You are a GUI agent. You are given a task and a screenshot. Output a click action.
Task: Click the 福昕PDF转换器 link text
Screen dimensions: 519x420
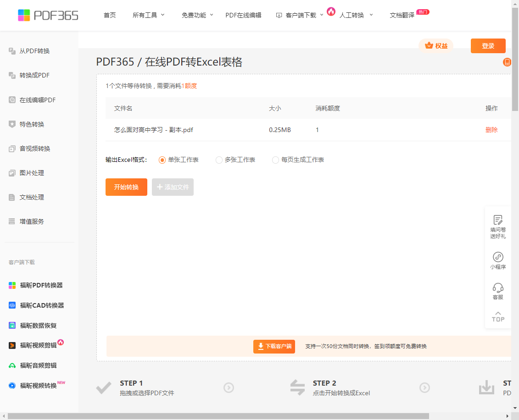tap(41, 285)
